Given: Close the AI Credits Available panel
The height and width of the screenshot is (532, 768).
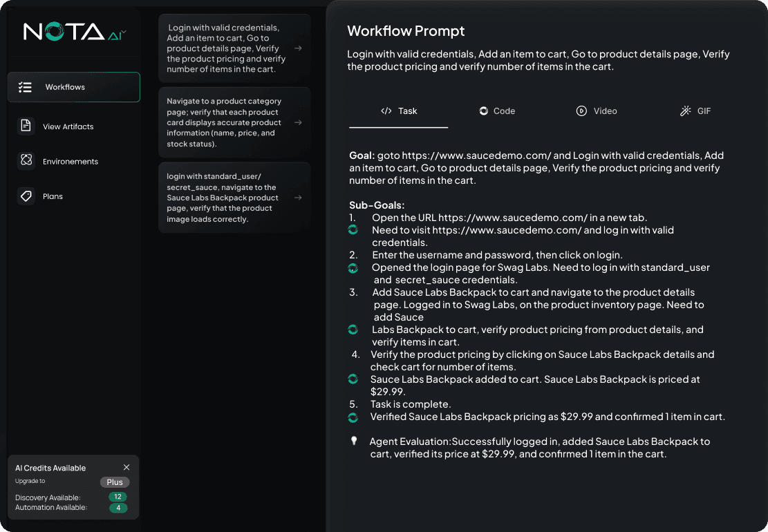Looking at the screenshot, I should (127, 467).
